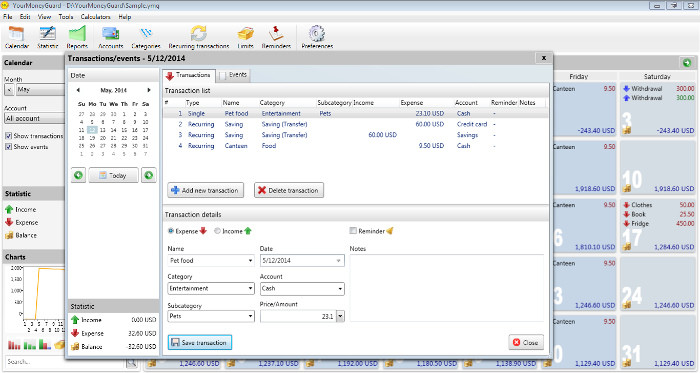
Task: Open the Subcategory dropdown showing Pets
Action: (x=250, y=316)
